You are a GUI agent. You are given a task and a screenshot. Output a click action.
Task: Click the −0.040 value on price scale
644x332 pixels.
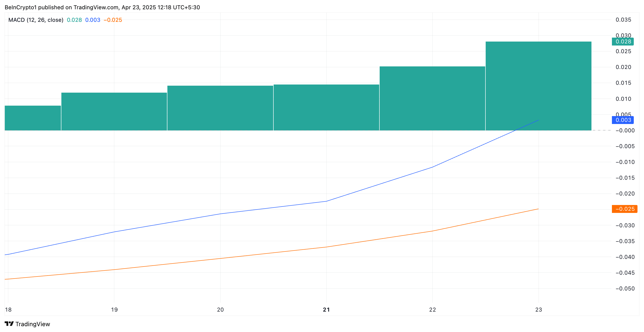tap(625, 257)
